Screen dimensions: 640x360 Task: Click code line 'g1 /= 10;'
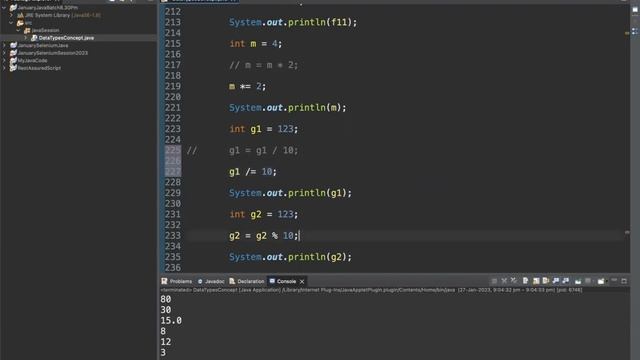pos(253,172)
